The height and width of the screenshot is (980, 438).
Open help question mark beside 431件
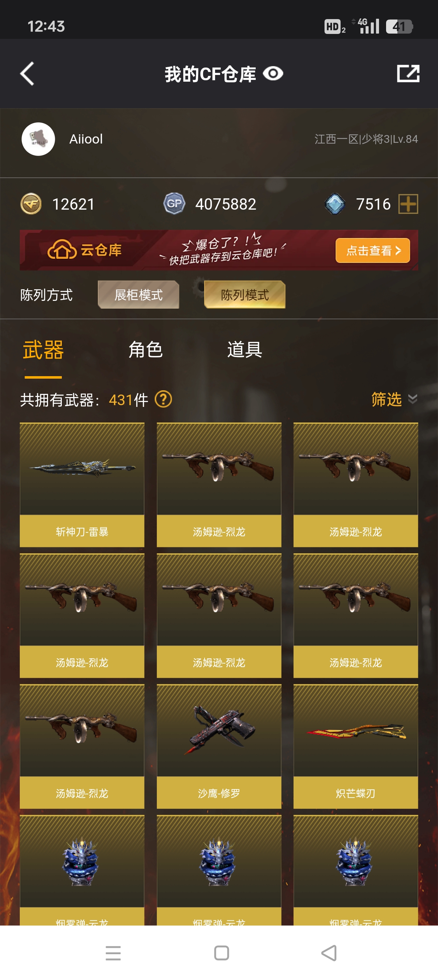[x=164, y=399]
